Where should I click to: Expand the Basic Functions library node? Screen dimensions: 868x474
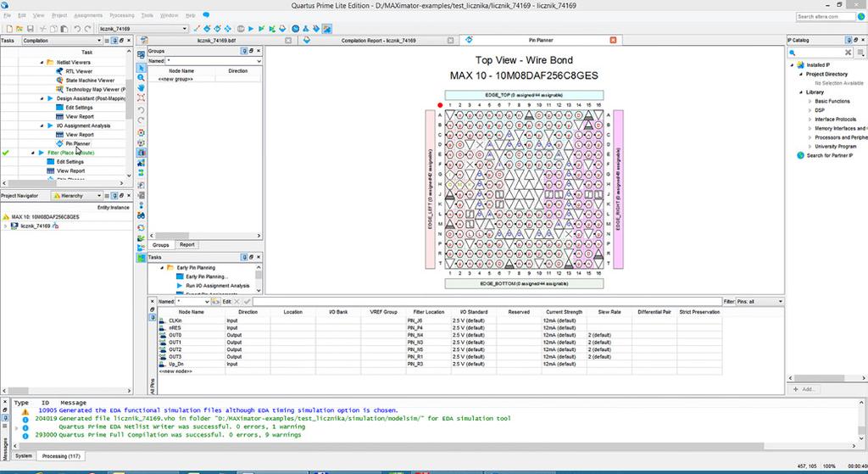[810, 102]
